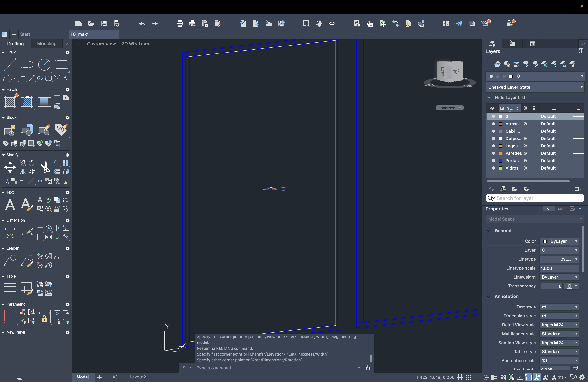This screenshot has width=588, height=382.
Task: Switch to the Modeling tab
Action: [47, 44]
